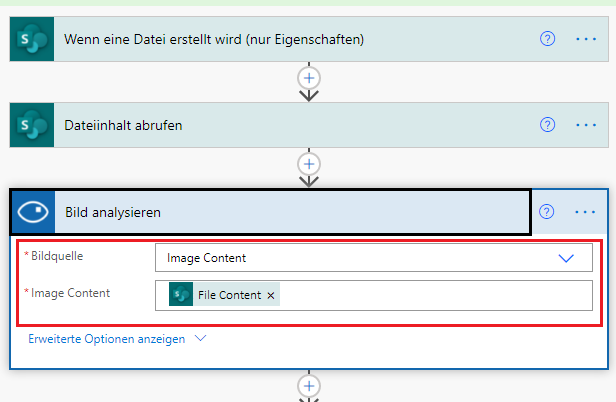Remove the File Content token
This screenshot has width=616, height=402.
click(x=271, y=296)
